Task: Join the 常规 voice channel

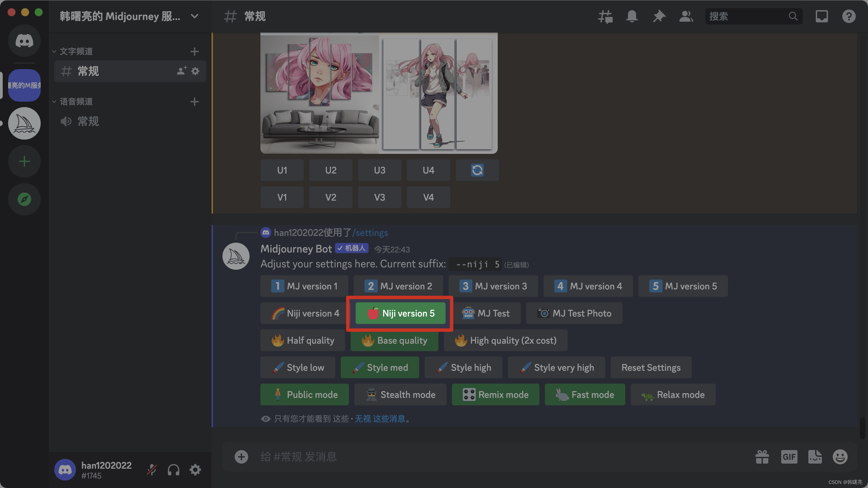Action: tap(88, 121)
